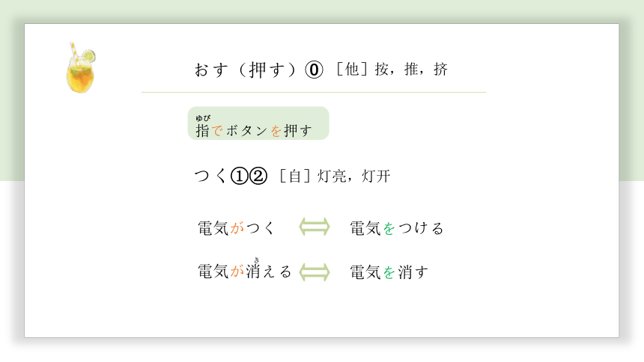Click the phrase 電気をつける
The height and width of the screenshot is (362, 644).
point(396,228)
